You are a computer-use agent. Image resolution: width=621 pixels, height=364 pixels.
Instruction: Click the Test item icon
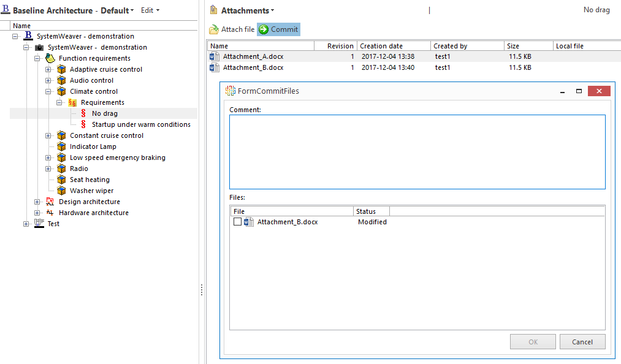point(39,223)
